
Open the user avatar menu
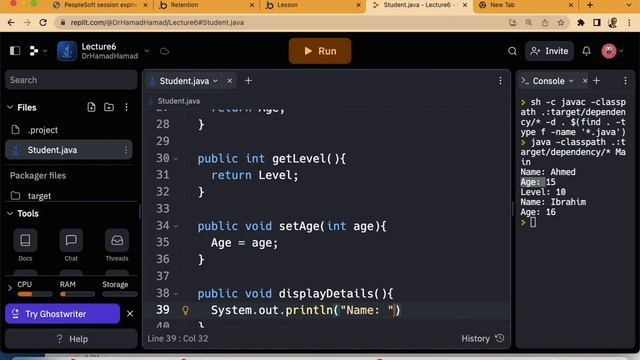pyautogui.click(x=609, y=51)
